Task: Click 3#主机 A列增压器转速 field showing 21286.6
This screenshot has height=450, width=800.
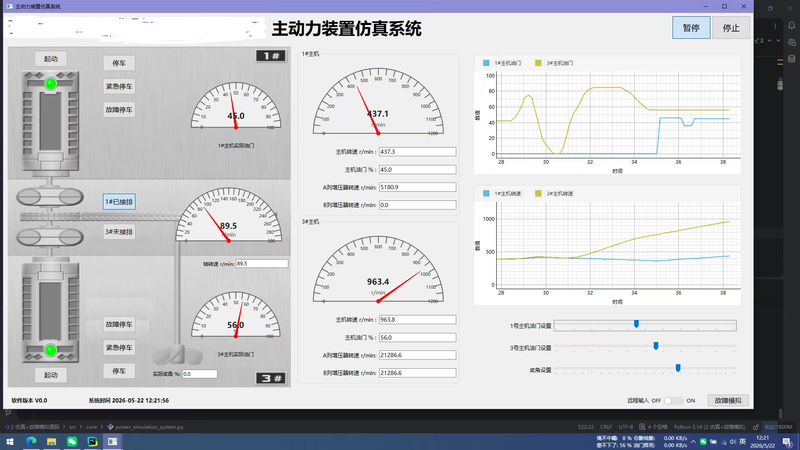Action: coord(417,355)
